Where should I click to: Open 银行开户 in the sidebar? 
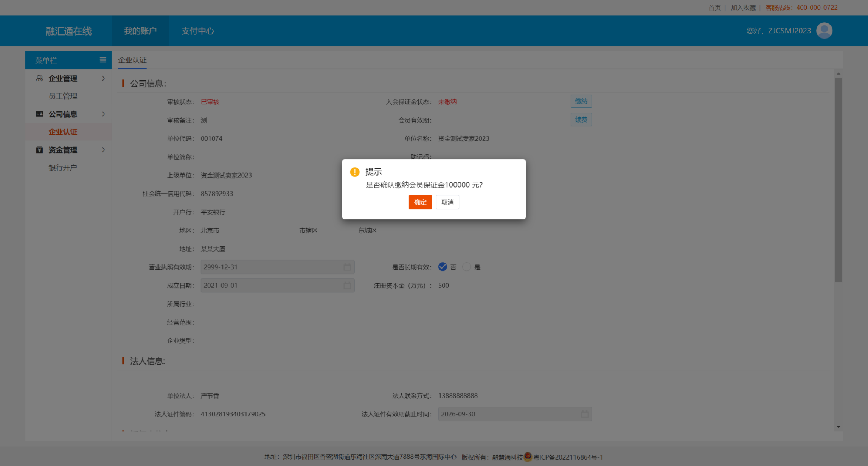63,168
